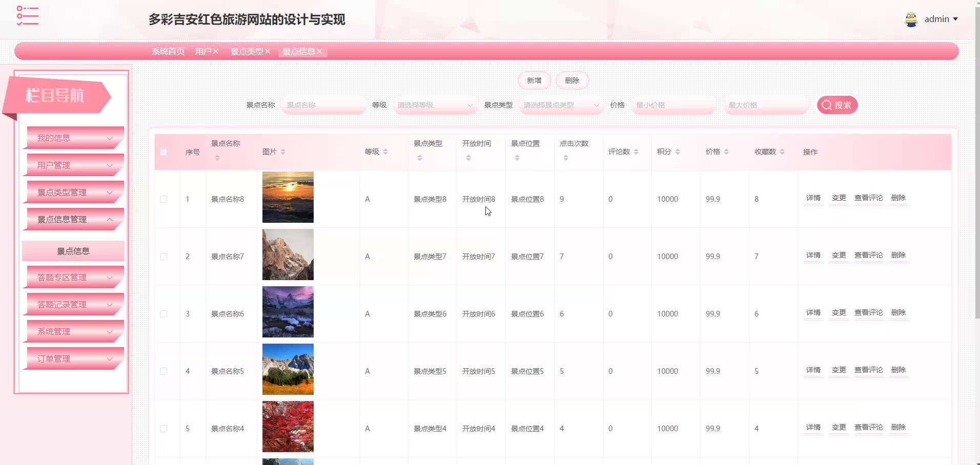Sort by the 收藏数 column sort icon
The width and height of the screenshot is (980, 465).
tap(782, 152)
